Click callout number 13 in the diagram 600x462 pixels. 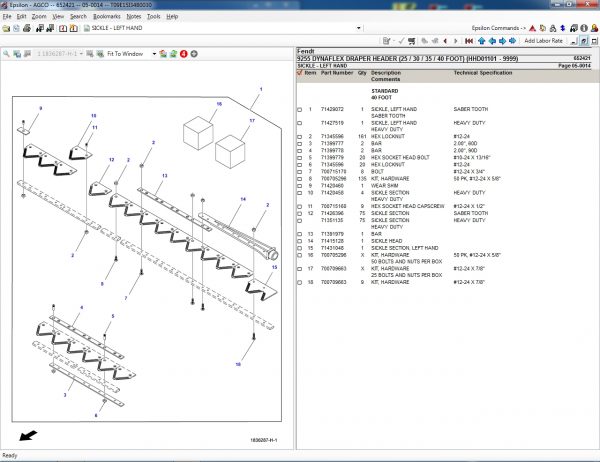tap(165, 176)
